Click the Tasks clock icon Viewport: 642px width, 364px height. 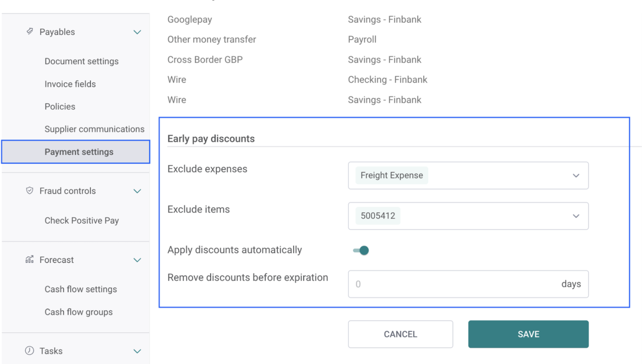(x=30, y=351)
